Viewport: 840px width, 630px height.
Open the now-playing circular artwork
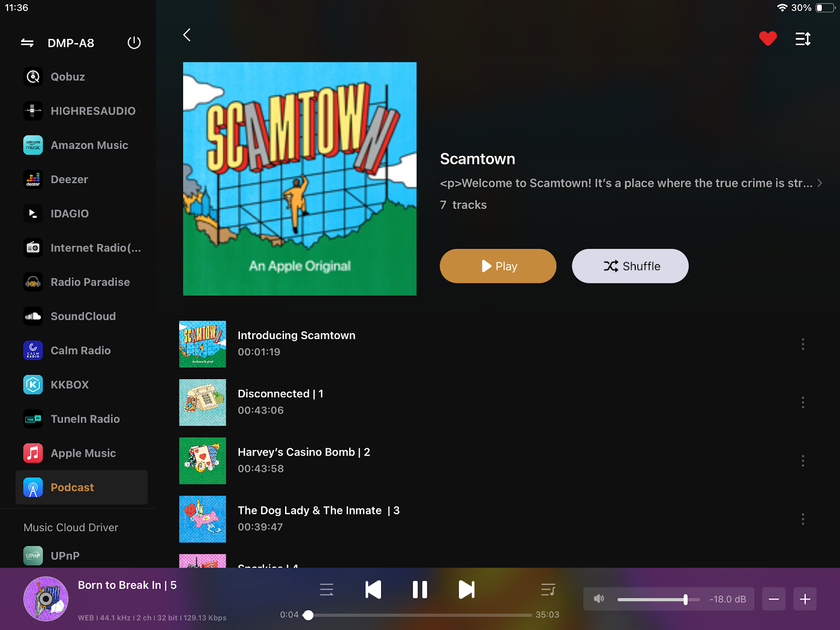coord(46,598)
